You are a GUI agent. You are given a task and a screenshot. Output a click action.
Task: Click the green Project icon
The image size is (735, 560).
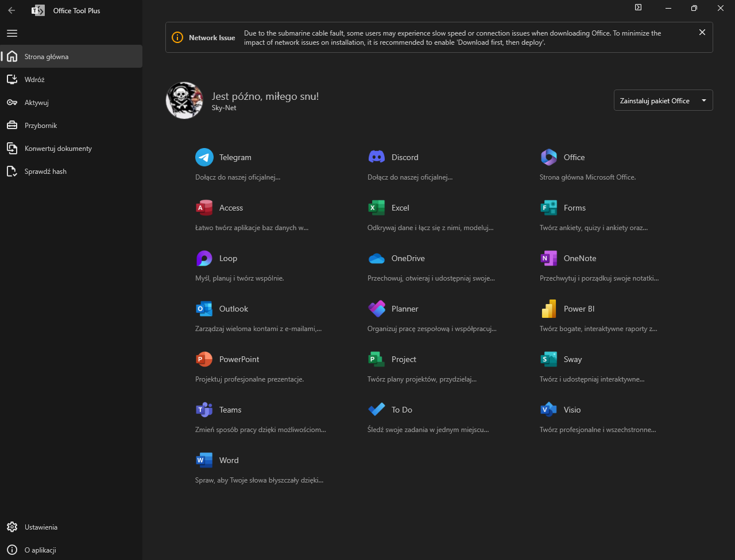(x=377, y=359)
